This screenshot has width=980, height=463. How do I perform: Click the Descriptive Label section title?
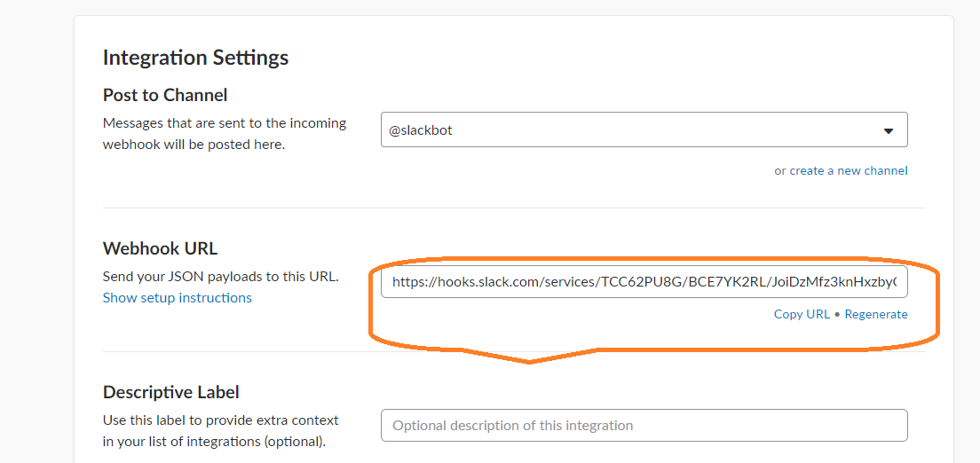[x=171, y=392]
